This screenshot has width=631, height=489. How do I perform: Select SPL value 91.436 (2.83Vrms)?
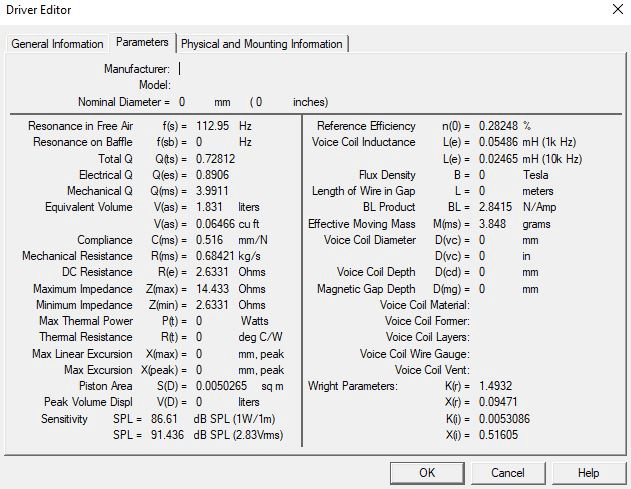pyautogui.click(x=167, y=435)
